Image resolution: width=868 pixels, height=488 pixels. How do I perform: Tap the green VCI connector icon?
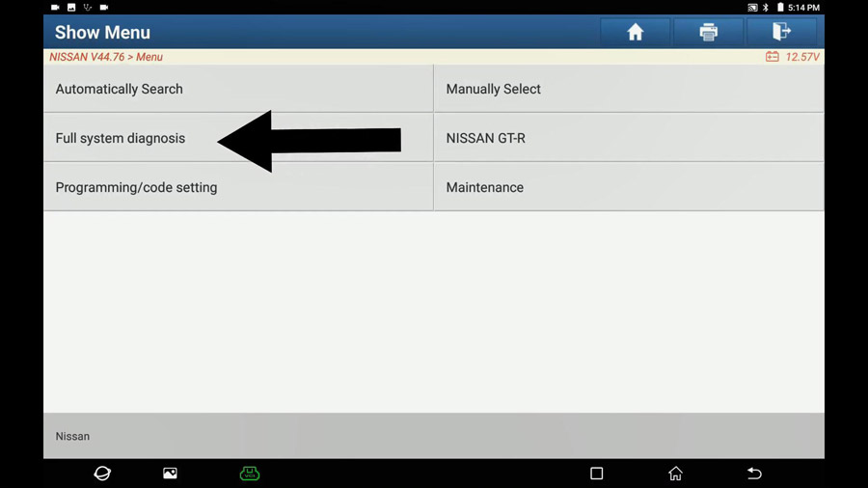click(x=250, y=474)
